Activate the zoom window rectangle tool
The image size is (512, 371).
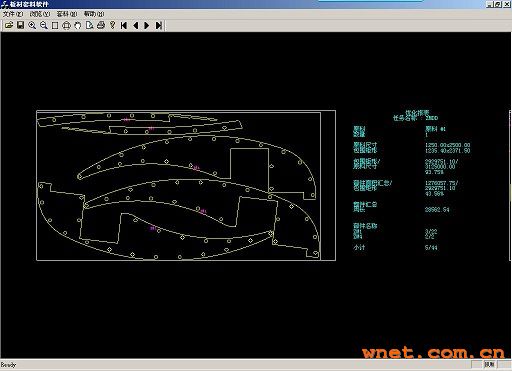point(55,25)
